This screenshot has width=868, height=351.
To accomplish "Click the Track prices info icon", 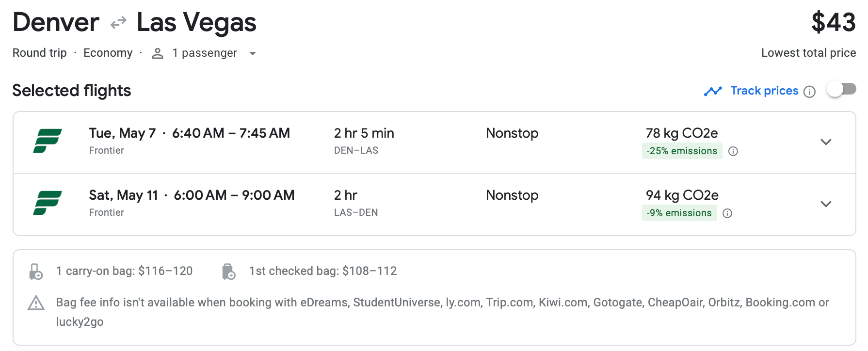I will 809,92.
